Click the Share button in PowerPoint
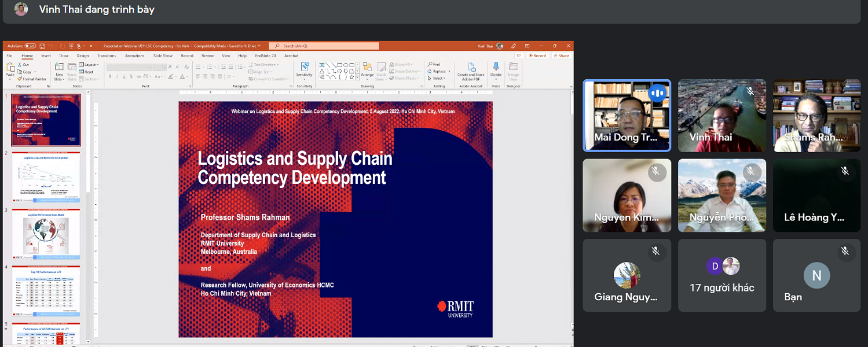868x347 pixels. 561,56
